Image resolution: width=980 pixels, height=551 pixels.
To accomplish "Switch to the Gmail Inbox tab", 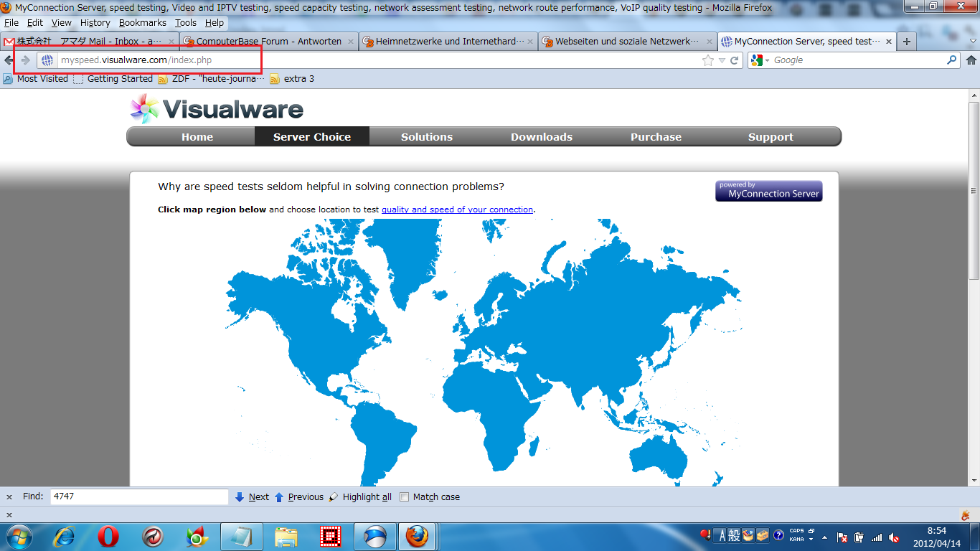I will (90, 42).
